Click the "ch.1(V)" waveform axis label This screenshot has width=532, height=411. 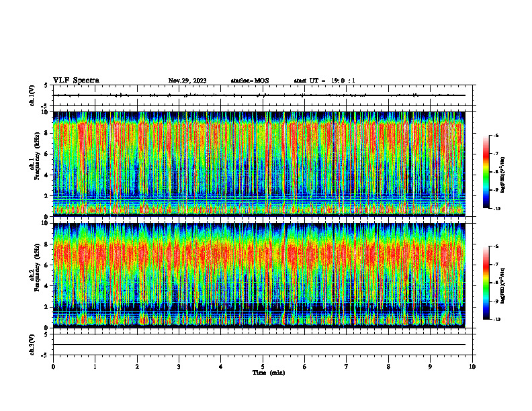[32, 95]
